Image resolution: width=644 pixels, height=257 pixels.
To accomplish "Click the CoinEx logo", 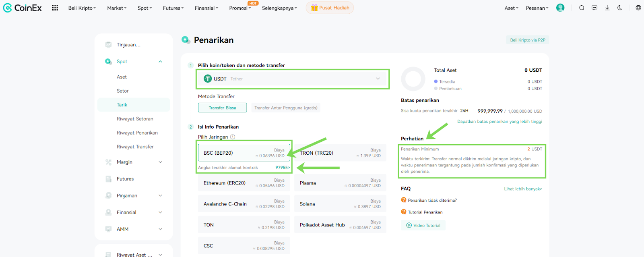I will (22, 8).
